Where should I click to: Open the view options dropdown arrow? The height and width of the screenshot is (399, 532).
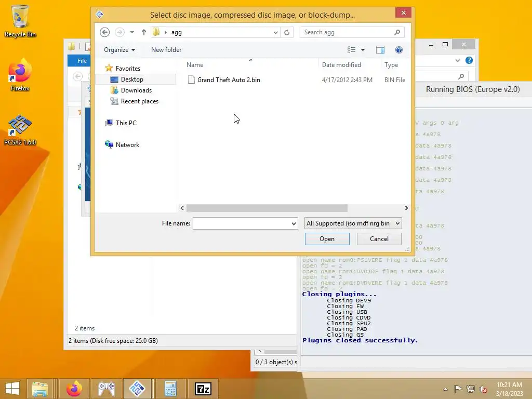tap(363, 50)
